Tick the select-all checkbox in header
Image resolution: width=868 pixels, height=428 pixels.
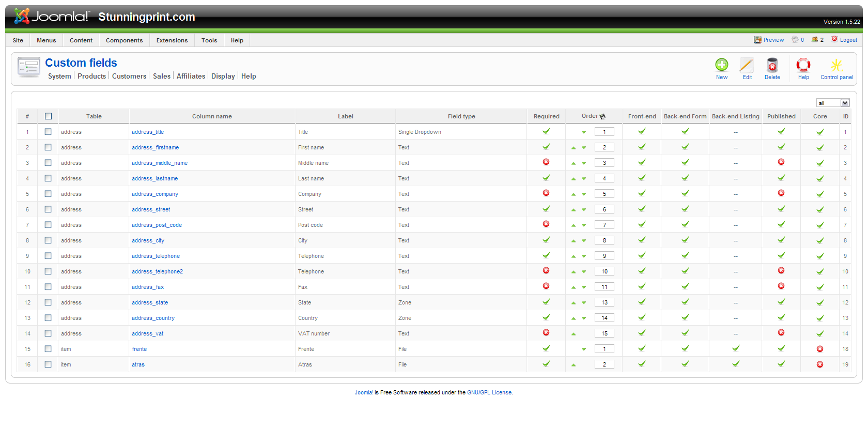coord(48,116)
